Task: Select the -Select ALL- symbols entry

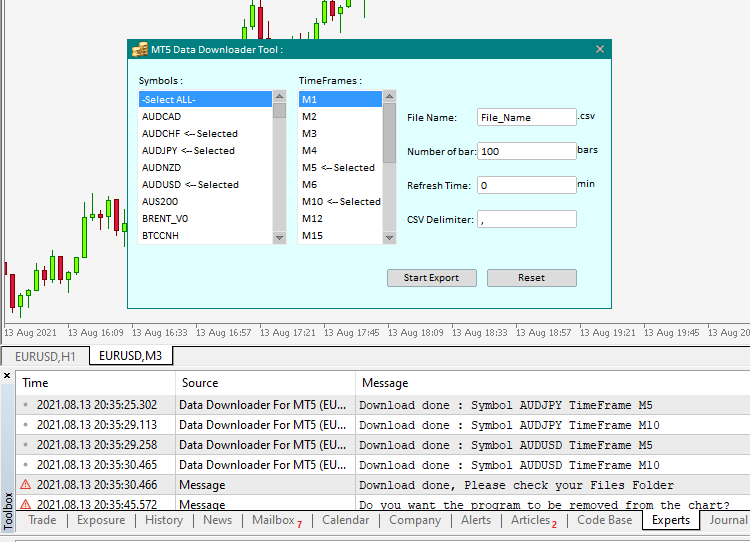Action: point(205,100)
